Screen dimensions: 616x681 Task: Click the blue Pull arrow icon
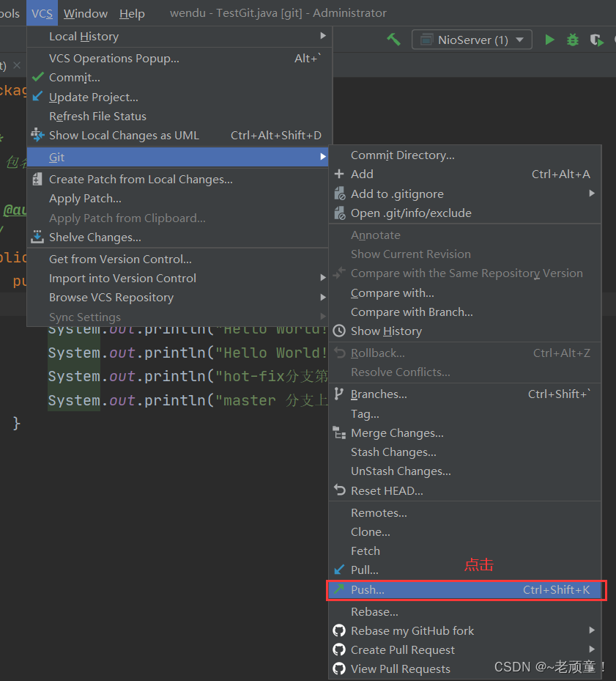(339, 570)
